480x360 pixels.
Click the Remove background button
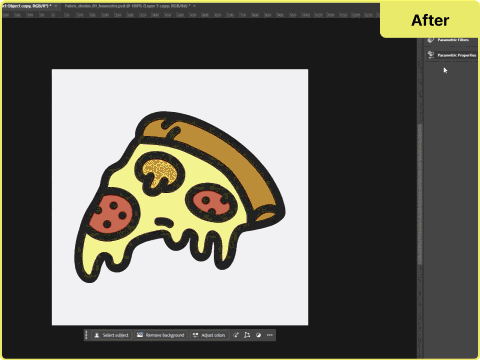(161, 335)
